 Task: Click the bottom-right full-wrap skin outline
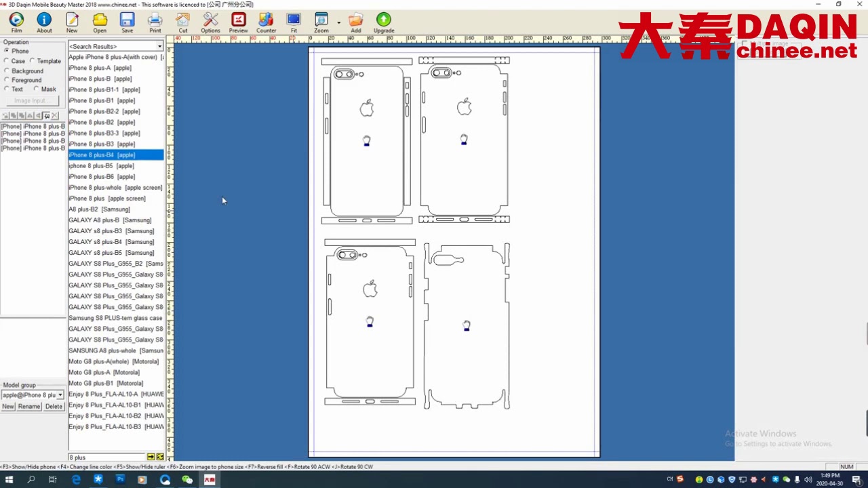tap(467, 326)
